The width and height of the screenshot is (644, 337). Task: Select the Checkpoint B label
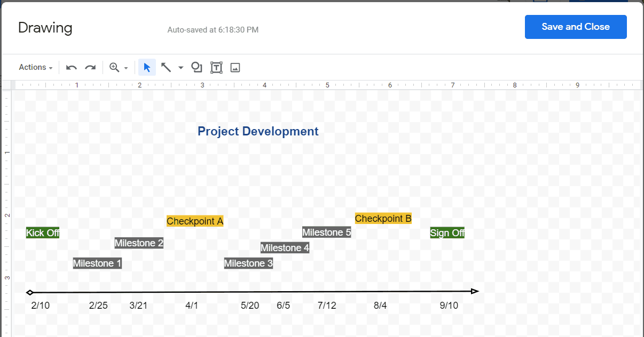point(383,218)
